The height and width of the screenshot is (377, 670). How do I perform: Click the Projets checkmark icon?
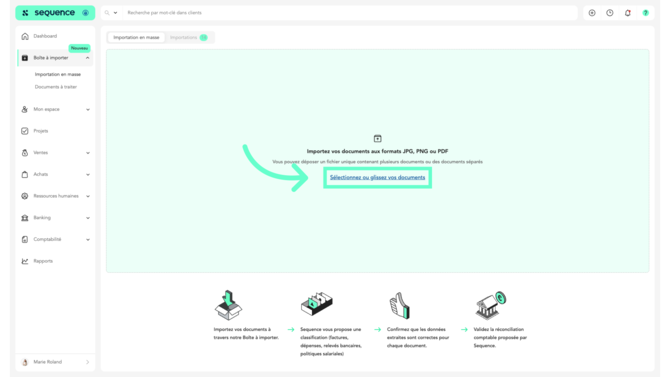[x=25, y=131]
